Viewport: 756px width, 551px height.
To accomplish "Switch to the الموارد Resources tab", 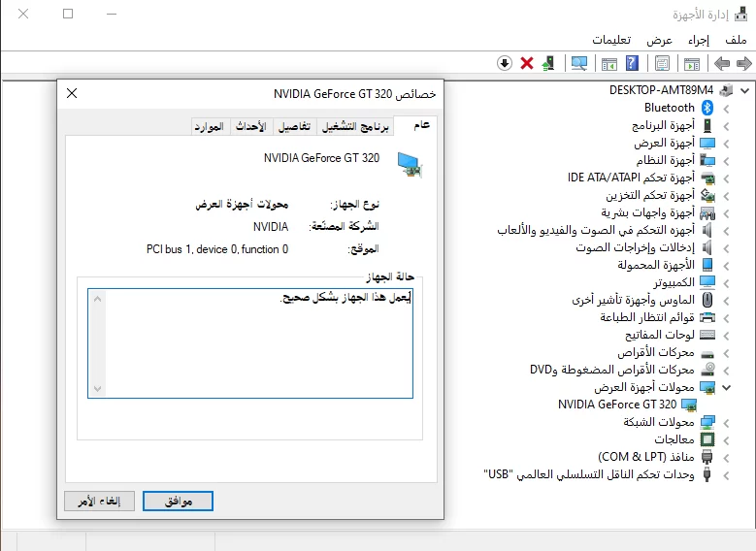I will coord(210,127).
